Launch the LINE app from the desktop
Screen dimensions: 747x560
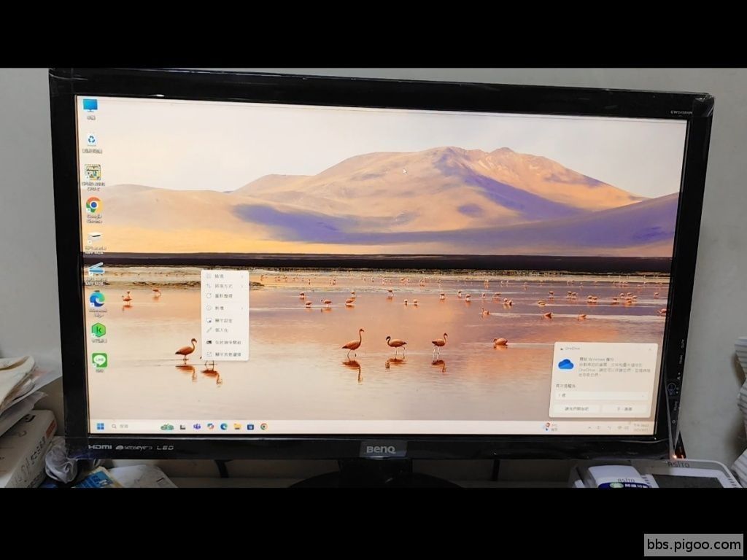(x=99, y=359)
